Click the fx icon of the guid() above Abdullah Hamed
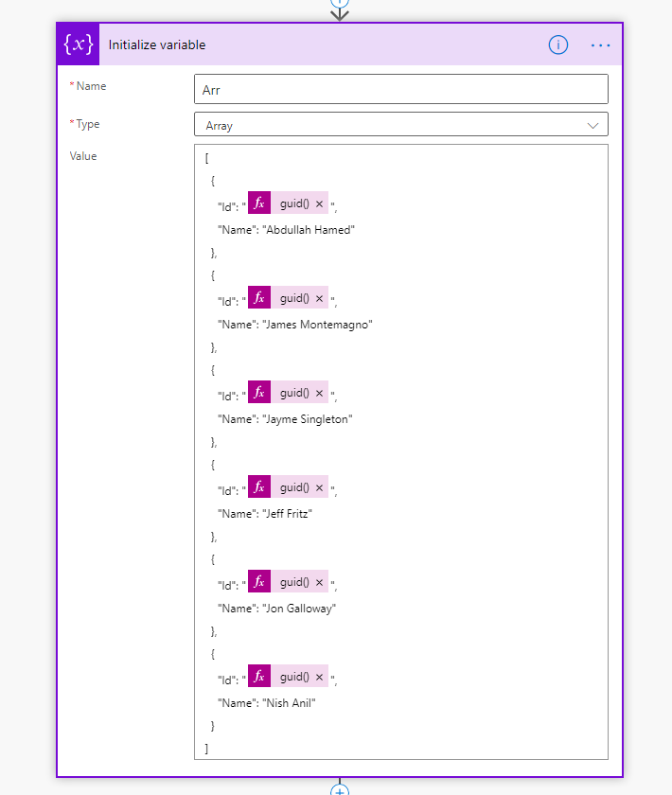 259,203
